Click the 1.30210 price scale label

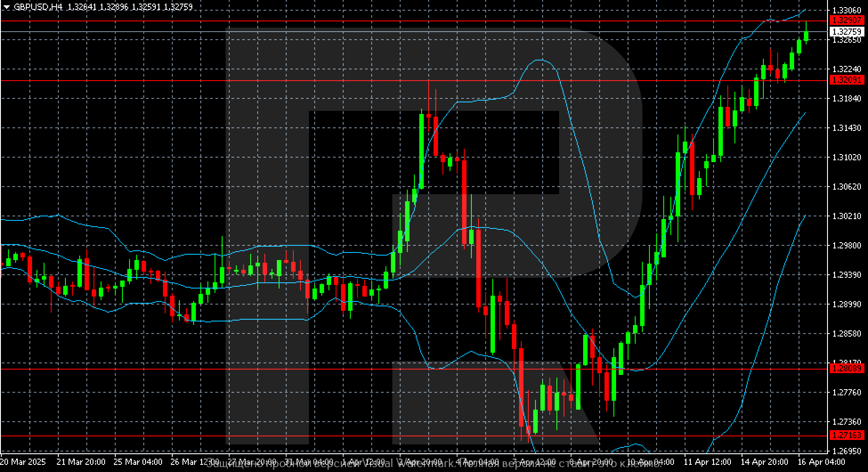click(847, 216)
